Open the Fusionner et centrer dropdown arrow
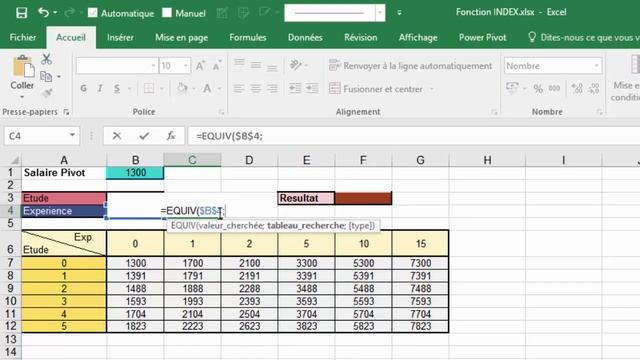This screenshot has width=640, height=360. pos(432,89)
